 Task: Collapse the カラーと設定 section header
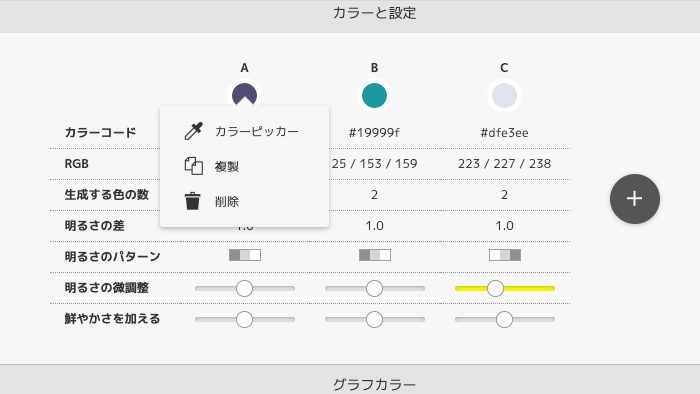click(350, 15)
